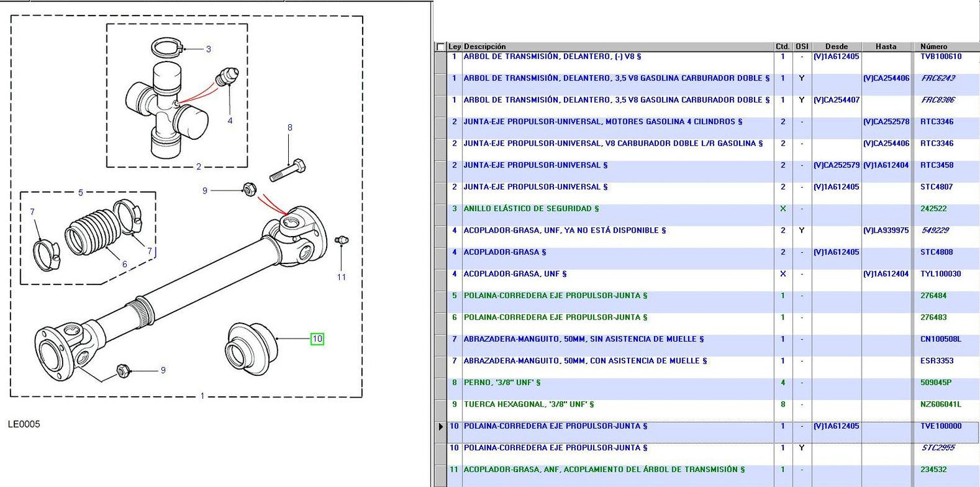Click the Ctd. column header
980x487 pixels.
click(x=783, y=47)
